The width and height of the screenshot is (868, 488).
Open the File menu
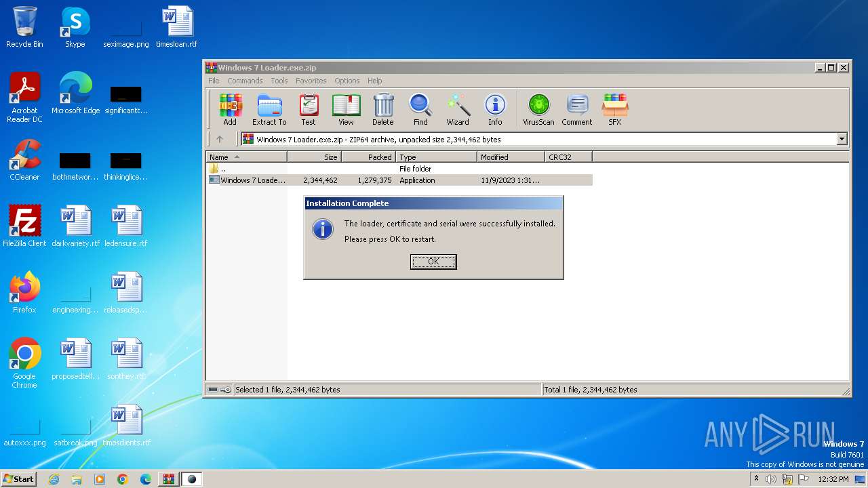click(214, 81)
